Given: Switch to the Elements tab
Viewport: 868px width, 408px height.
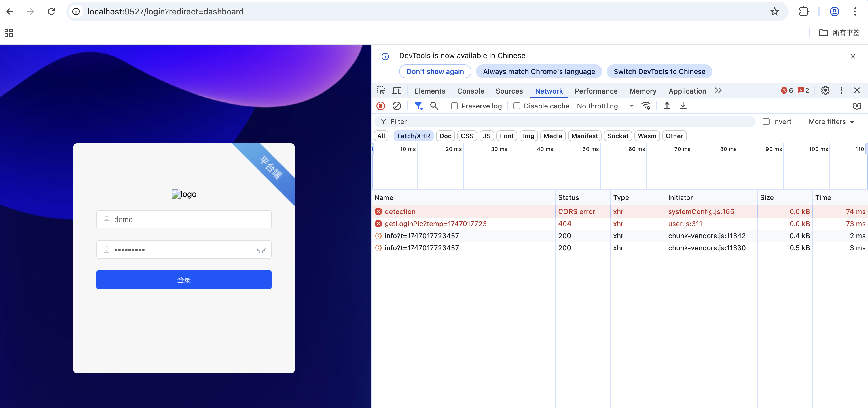Looking at the screenshot, I should coord(430,91).
